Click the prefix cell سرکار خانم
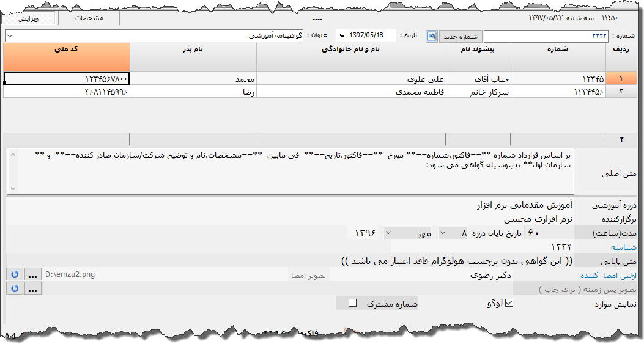The height and width of the screenshot is (344, 644). click(478, 91)
